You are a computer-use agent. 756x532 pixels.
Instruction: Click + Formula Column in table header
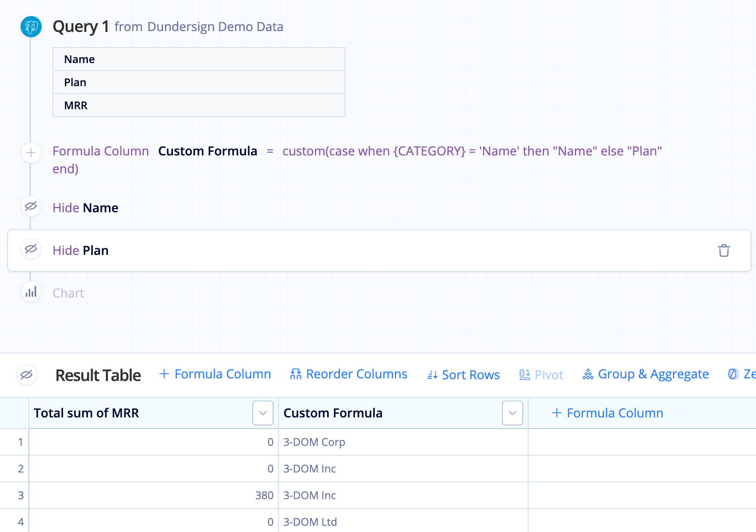pos(607,413)
